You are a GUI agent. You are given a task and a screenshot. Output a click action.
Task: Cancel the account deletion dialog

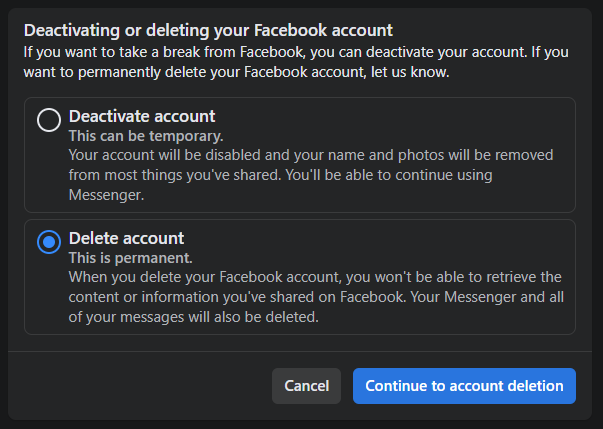306,386
